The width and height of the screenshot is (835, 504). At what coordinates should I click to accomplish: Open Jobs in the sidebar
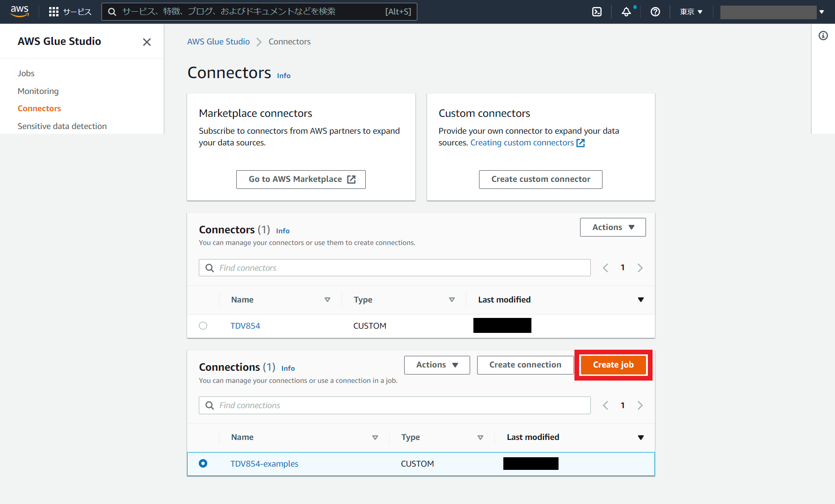[26, 73]
